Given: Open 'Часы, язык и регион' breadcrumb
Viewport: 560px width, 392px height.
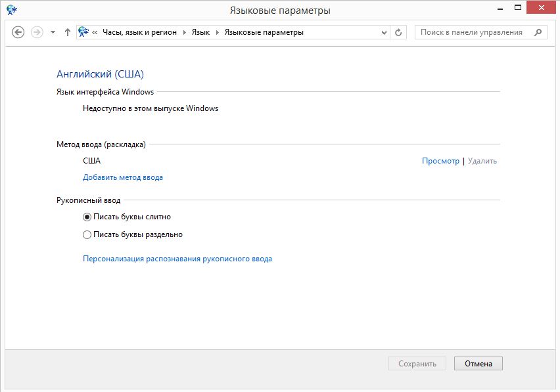Looking at the screenshot, I should point(139,32).
